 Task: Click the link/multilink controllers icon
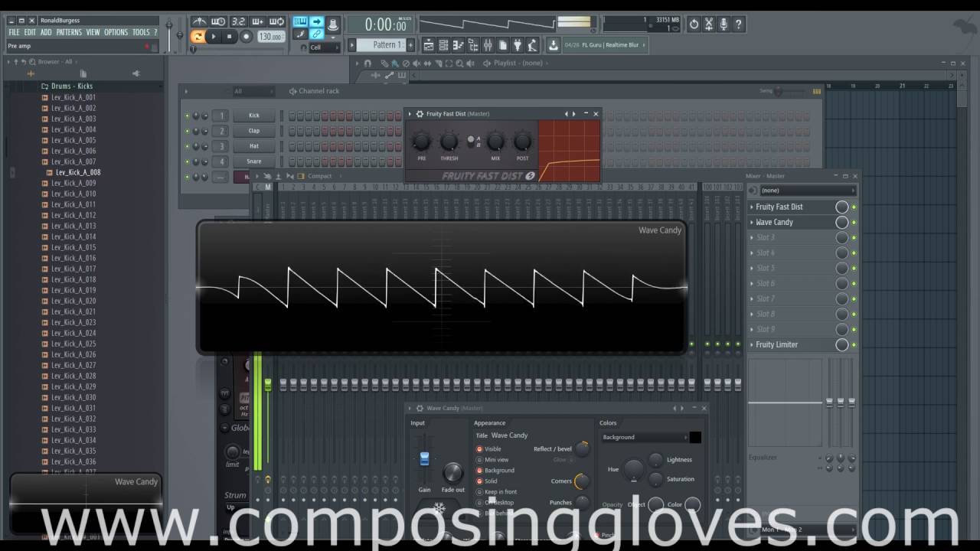click(x=316, y=34)
